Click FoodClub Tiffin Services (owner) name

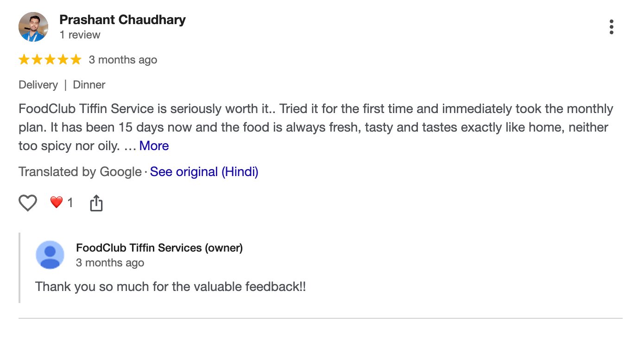159,248
